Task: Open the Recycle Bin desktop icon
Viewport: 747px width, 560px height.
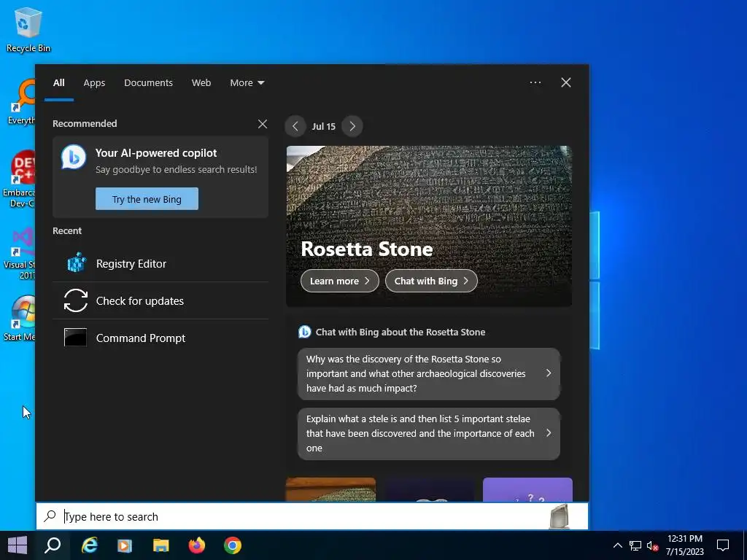Action: point(28,29)
